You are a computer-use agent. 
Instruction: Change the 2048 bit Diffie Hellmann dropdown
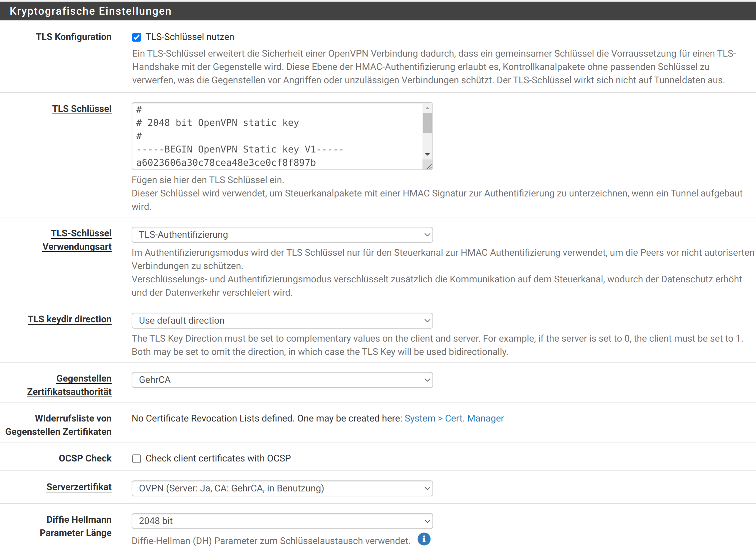282,521
